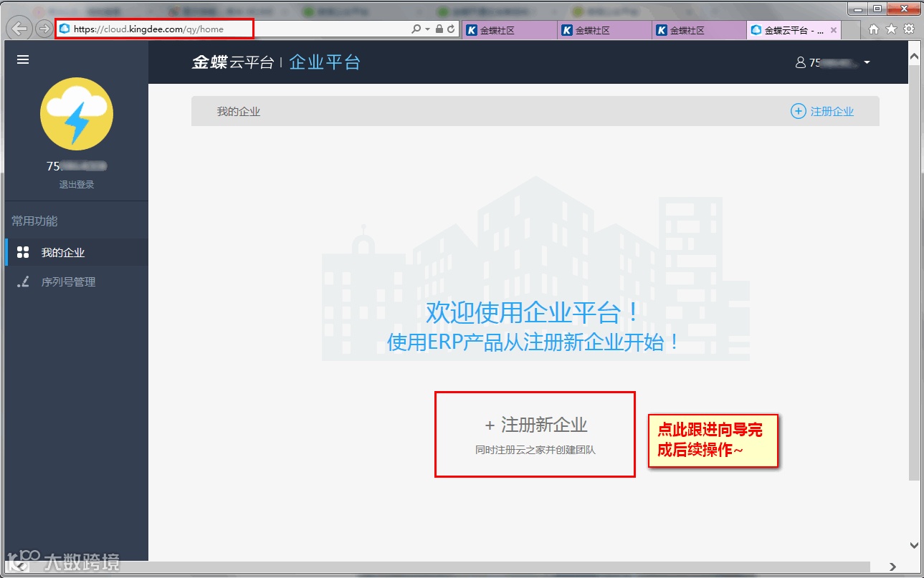Click the browser Home icon
Image resolution: width=924 pixels, height=578 pixels.
(874, 29)
